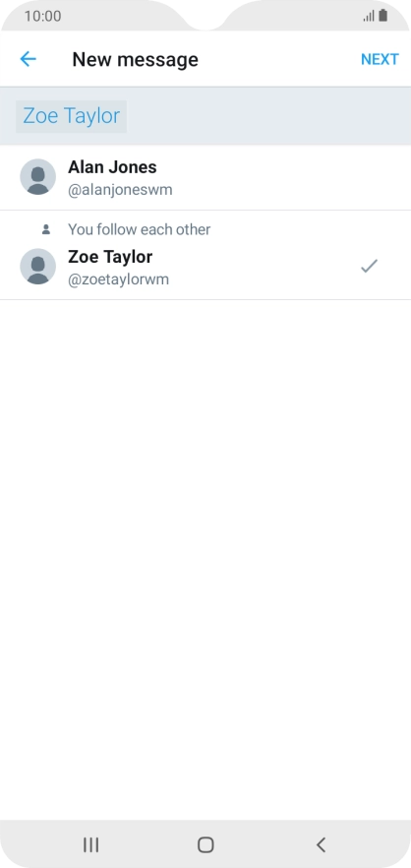Viewport: 411px width, 868px height.
Task: Tap the @alanjoneswm handle
Action: 120,191
